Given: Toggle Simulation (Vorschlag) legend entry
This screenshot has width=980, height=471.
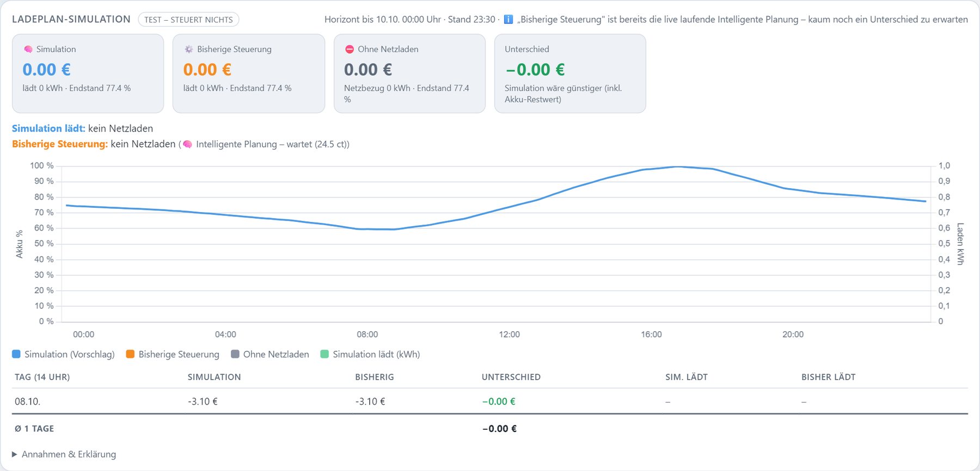Looking at the screenshot, I should 63,354.
